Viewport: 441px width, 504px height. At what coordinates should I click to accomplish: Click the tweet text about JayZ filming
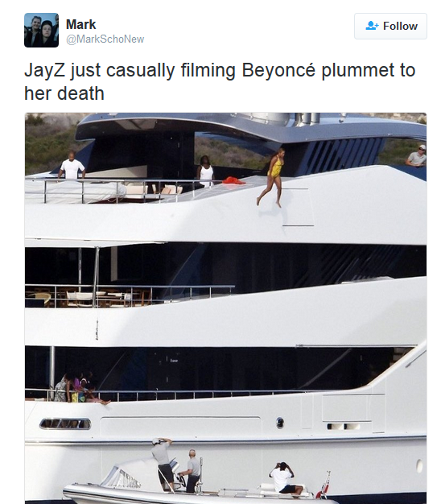pos(220,81)
